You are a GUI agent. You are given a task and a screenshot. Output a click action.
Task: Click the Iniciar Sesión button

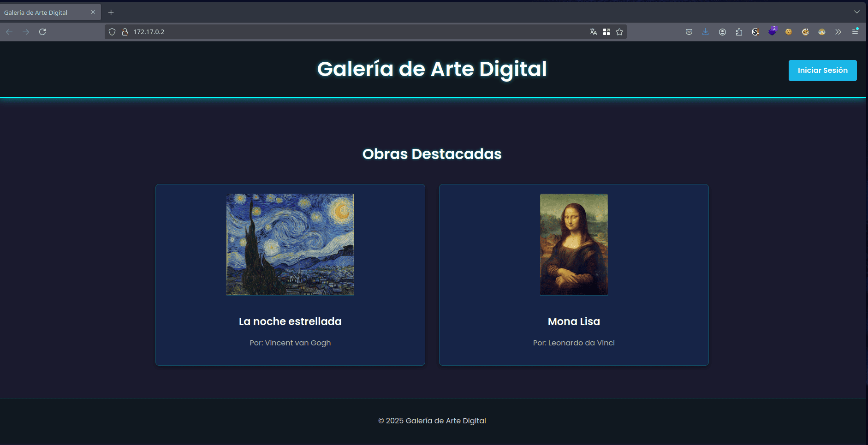pos(822,71)
